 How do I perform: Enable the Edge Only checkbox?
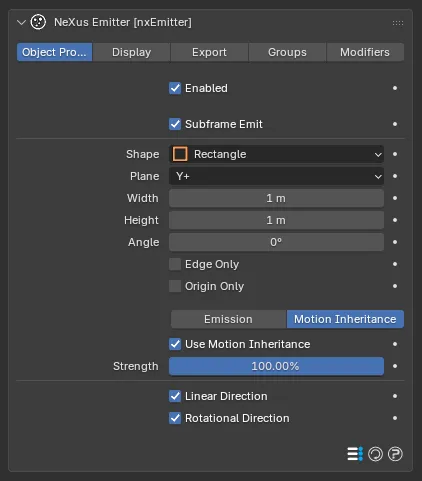coord(175,264)
